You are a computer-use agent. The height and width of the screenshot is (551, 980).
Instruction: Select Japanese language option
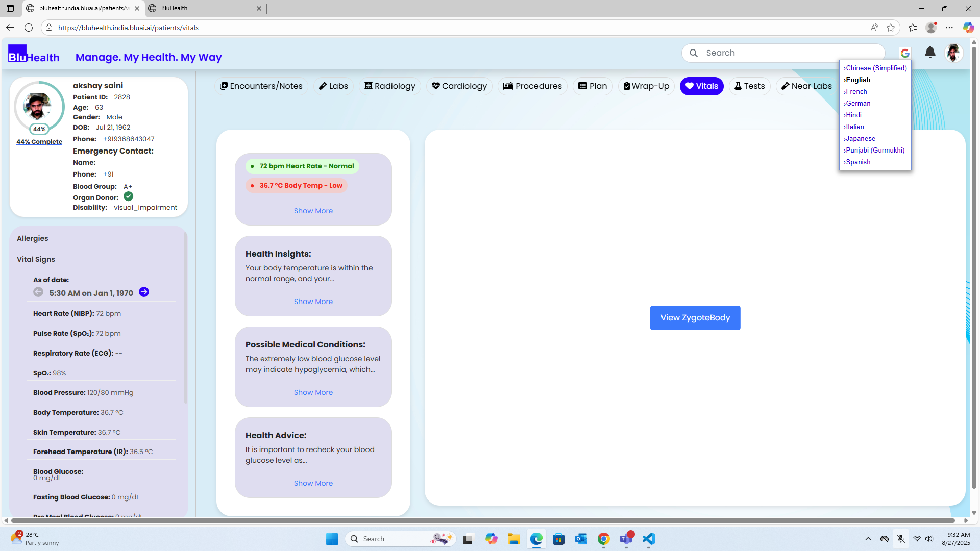(860, 138)
